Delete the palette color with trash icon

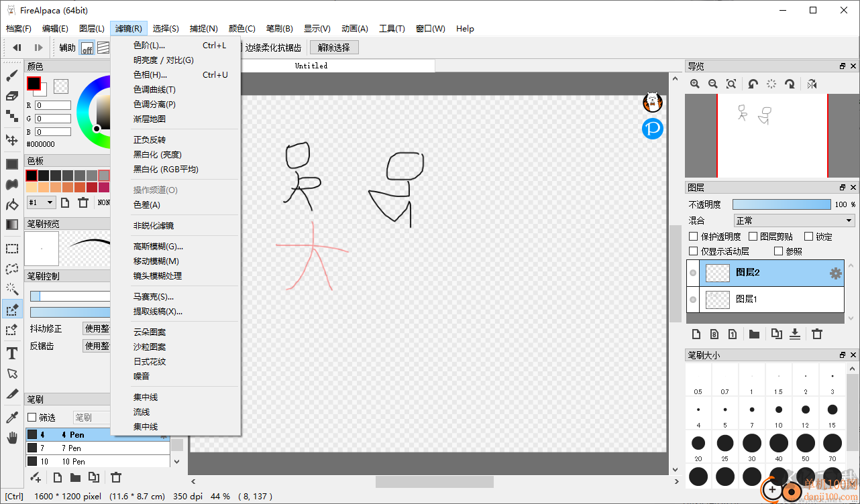pyautogui.click(x=83, y=202)
